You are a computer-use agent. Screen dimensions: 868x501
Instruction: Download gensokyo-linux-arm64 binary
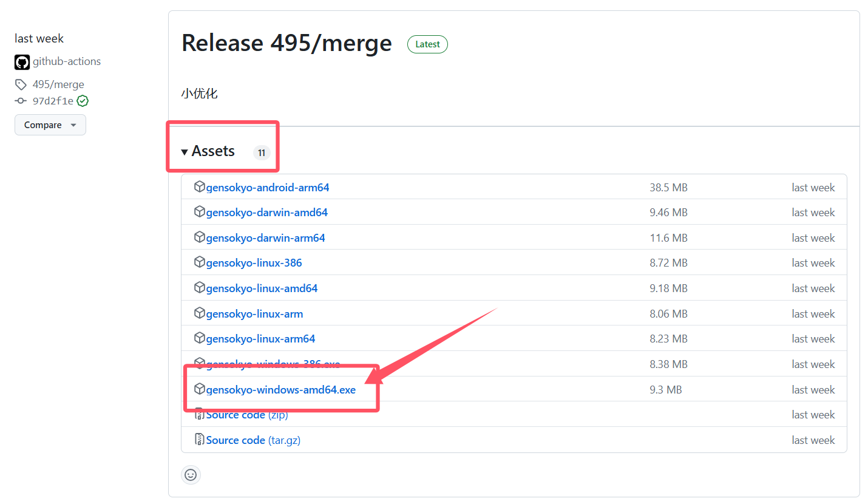(260, 339)
